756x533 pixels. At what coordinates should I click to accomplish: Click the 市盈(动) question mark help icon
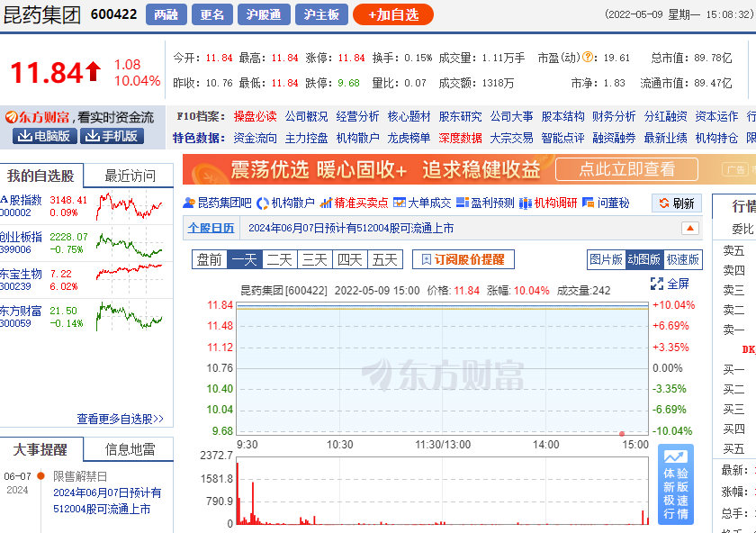587,58
